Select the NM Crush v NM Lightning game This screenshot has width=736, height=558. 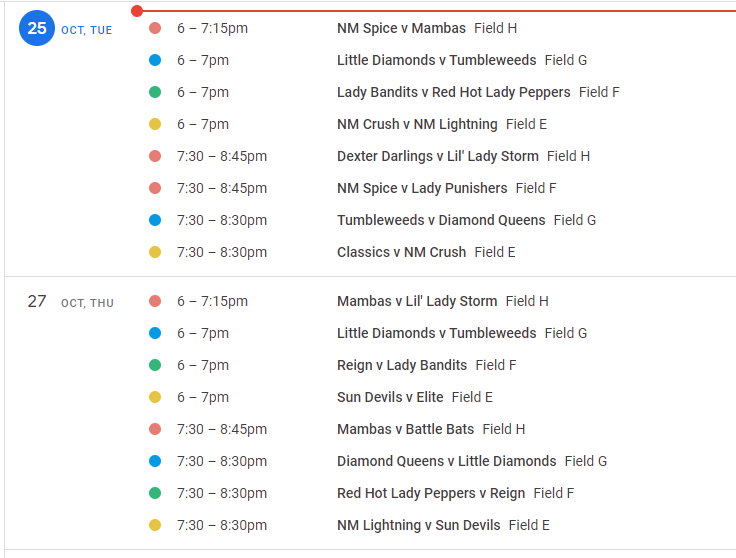[417, 124]
